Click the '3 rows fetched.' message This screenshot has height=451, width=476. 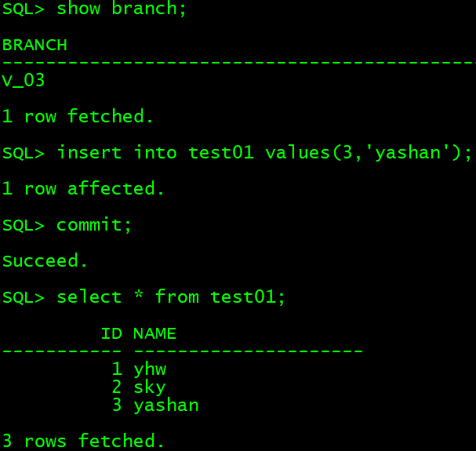(83, 442)
